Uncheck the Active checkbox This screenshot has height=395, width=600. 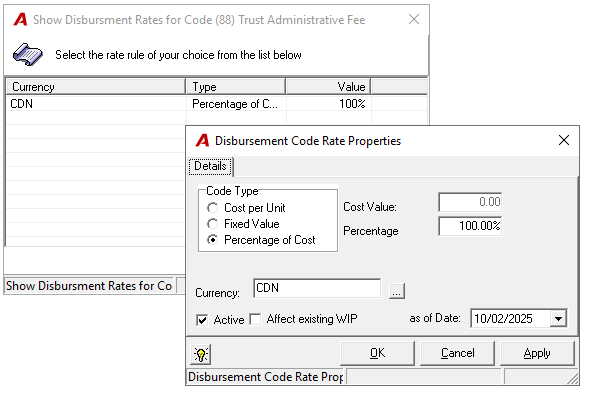202,320
